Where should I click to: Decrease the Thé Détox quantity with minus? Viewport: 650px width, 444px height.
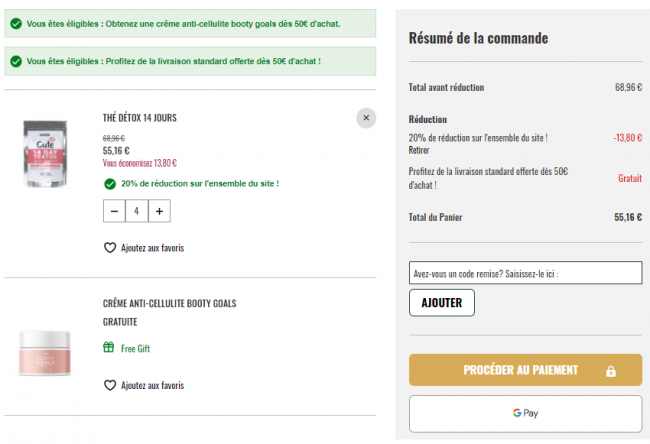pos(114,211)
